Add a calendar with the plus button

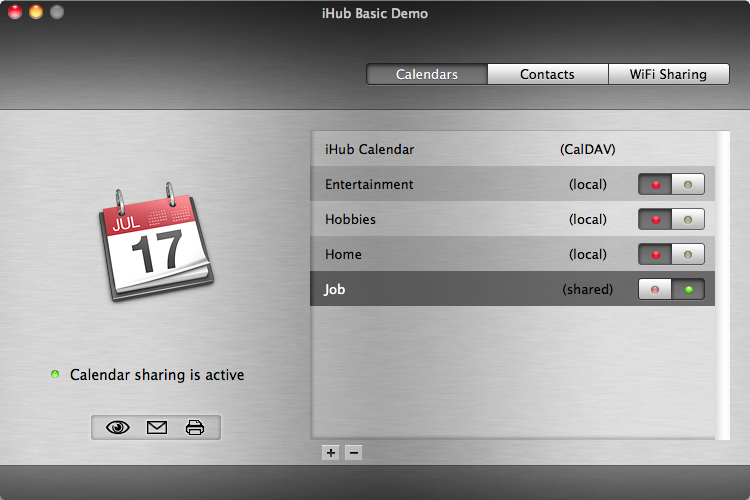point(331,453)
